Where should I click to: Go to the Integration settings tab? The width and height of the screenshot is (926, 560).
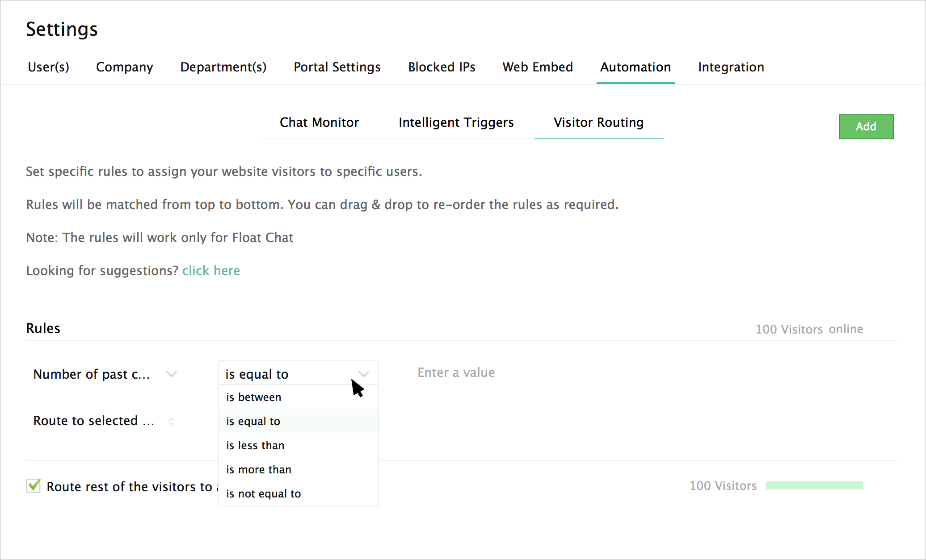[x=731, y=67]
